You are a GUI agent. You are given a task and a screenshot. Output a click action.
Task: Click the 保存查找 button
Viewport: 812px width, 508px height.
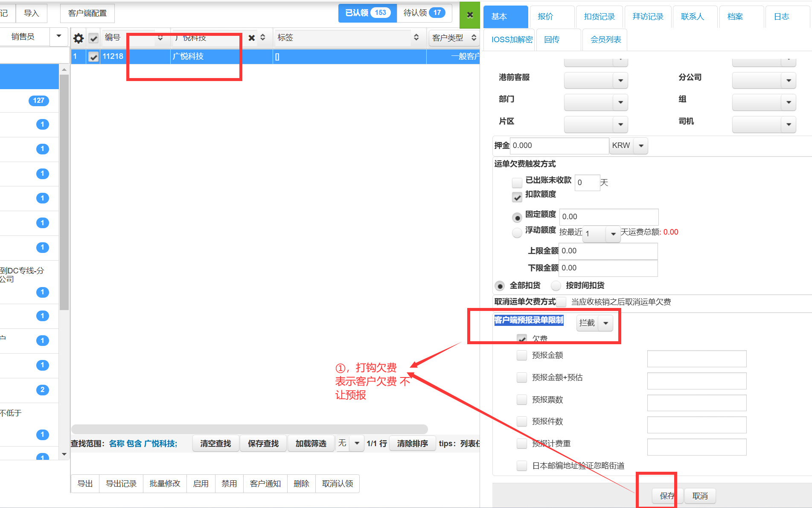[263, 444]
